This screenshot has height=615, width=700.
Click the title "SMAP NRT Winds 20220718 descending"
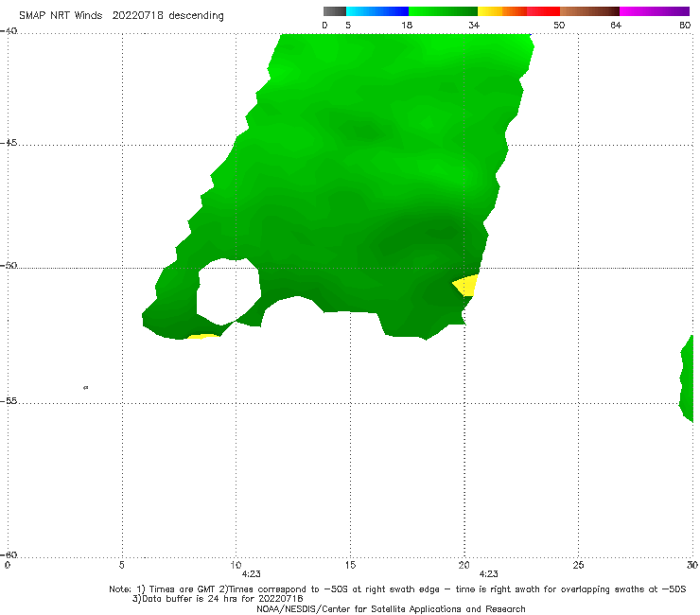click(121, 16)
